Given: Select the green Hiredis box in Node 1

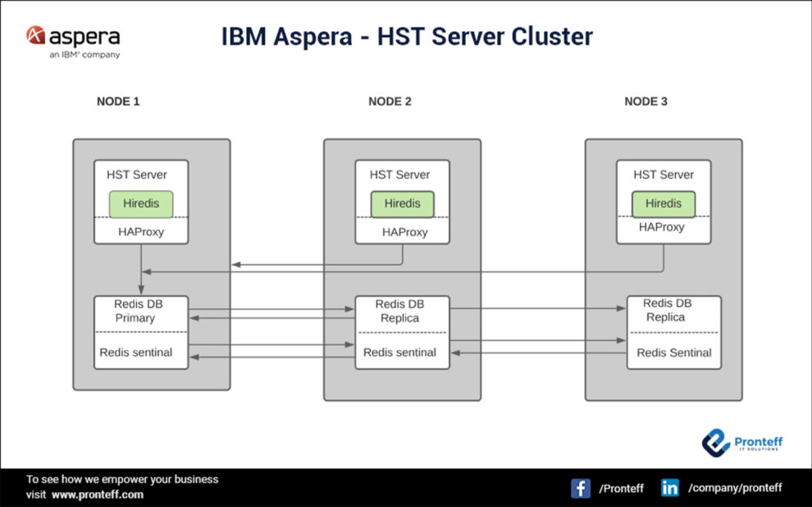Looking at the screenshot, I should pos(141,204).
